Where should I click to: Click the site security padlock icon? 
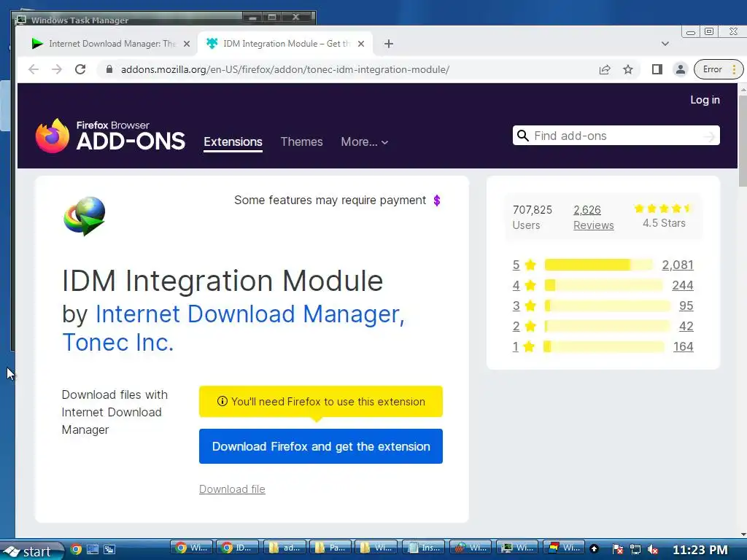(109, 69)
